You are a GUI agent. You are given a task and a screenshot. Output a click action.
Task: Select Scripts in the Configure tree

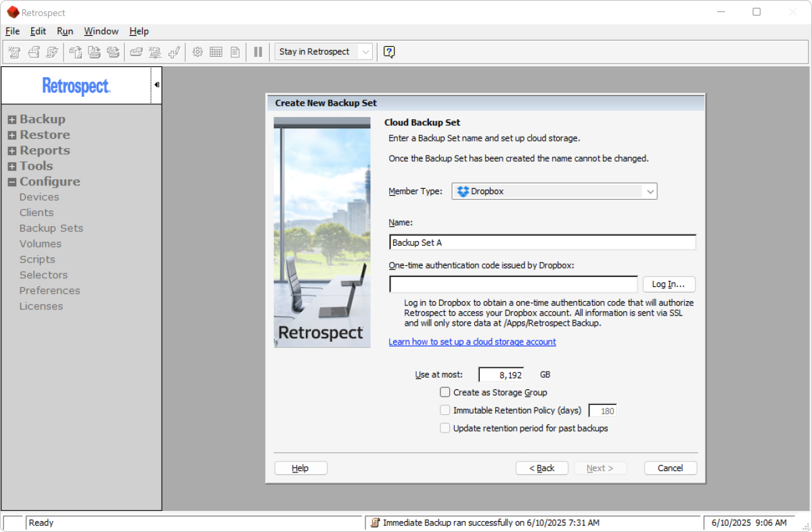coord(37,259)
